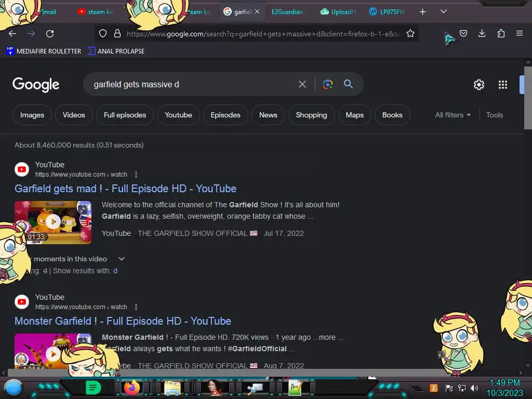Open green notes app in taskbar
This screenshot has width=532, height=399.
(x=93, y=388)
